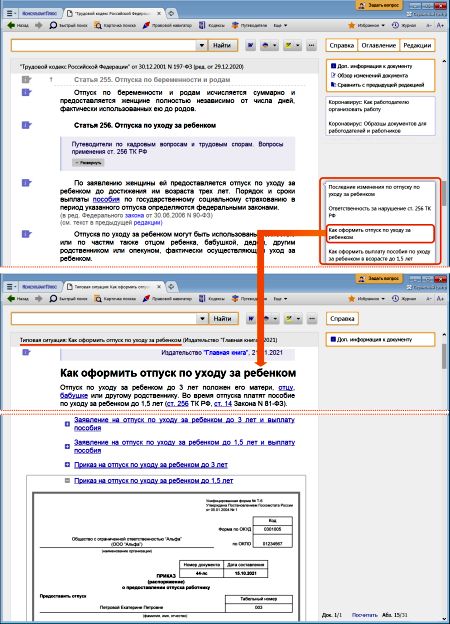
Task: Click the three-dots more button in the top window
Action: point(312,45)
